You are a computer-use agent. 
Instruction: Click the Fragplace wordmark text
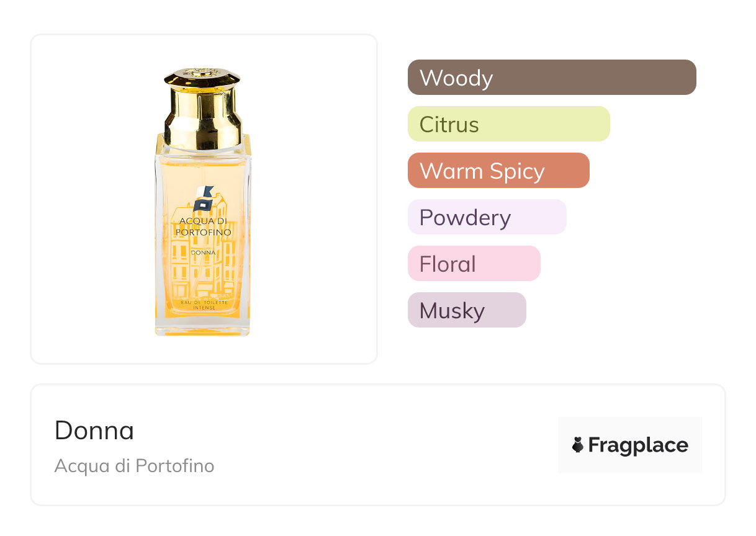point(638,445)
